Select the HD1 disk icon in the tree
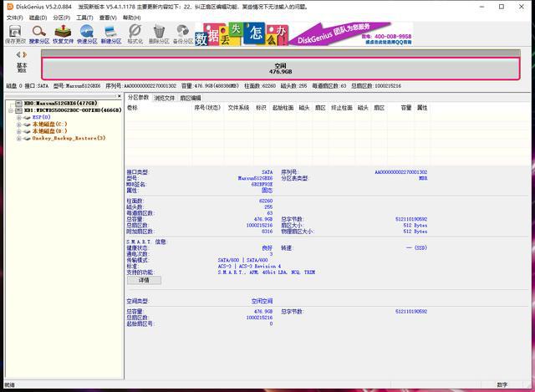Screen dimensions: 535x392 pos(18,110)
